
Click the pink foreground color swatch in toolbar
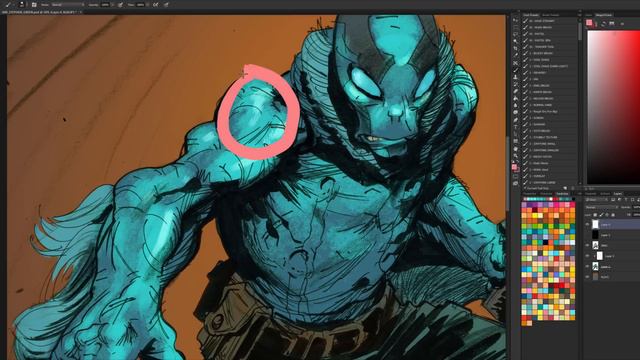514,167
